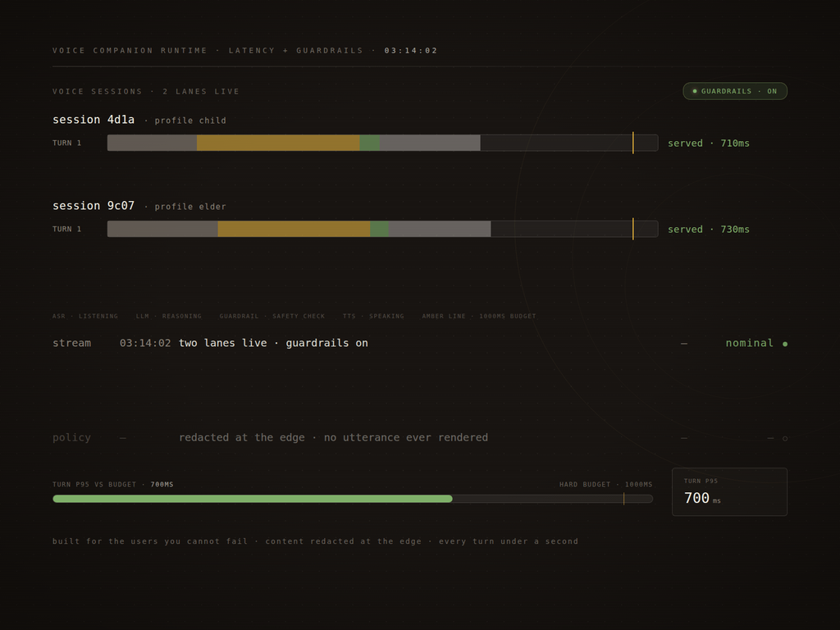The image size is (840, 630).
Task: Click the leading grey ASR segment of session 4d1a
Action: (152, 143)
